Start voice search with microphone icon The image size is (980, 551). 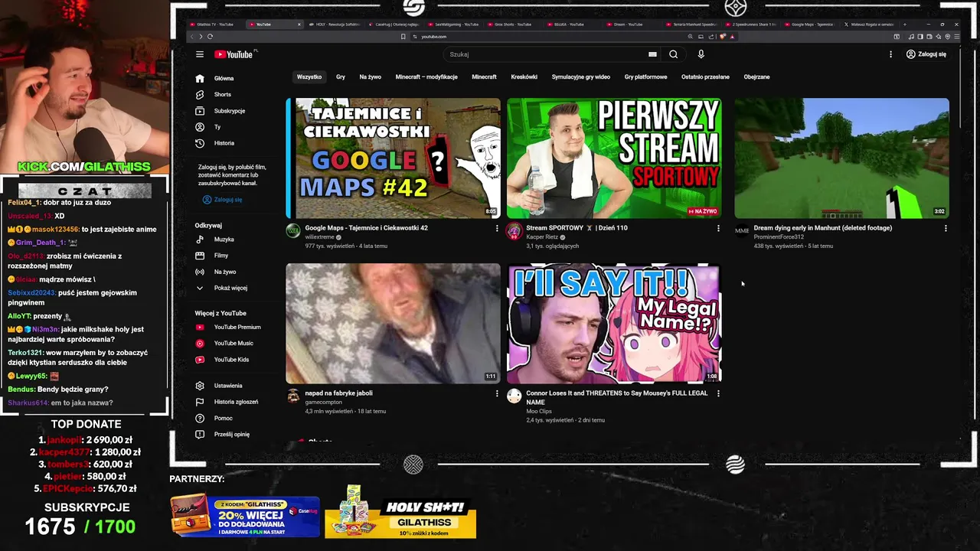tap(701, 54)
